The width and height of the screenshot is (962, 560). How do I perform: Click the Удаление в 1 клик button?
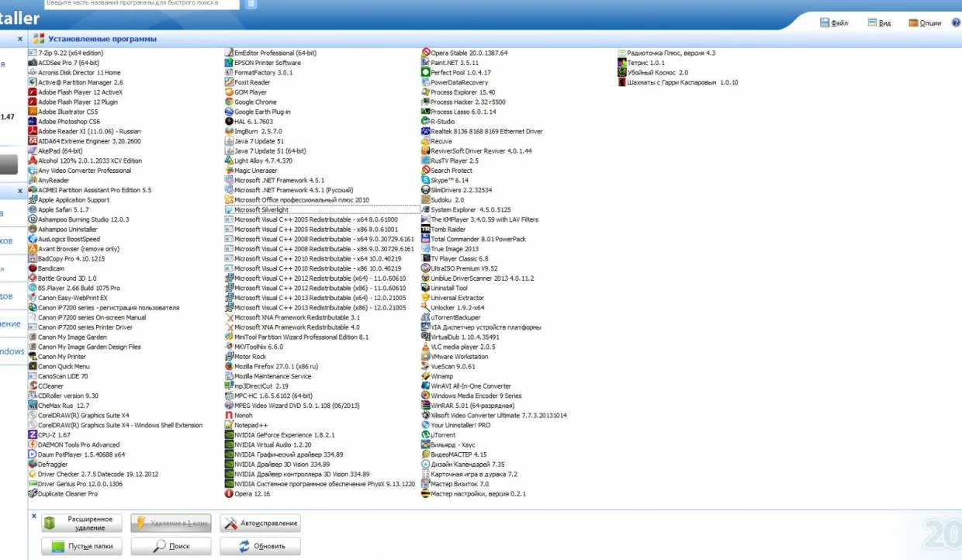point(171,524)
